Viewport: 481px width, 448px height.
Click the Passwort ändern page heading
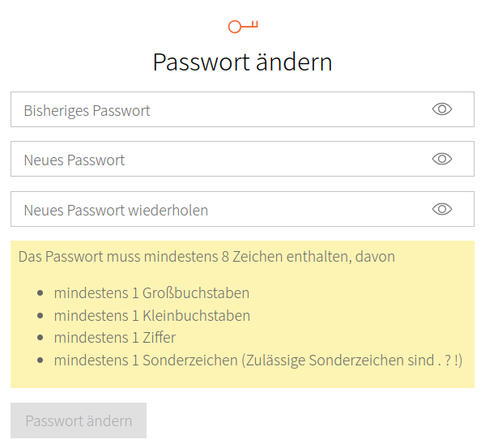pos(242,62)
